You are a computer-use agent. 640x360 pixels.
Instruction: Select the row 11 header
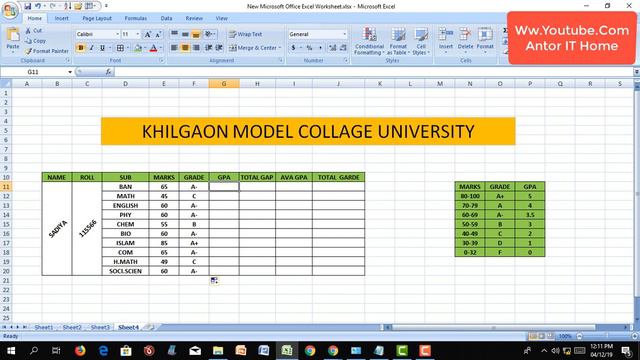6,187
